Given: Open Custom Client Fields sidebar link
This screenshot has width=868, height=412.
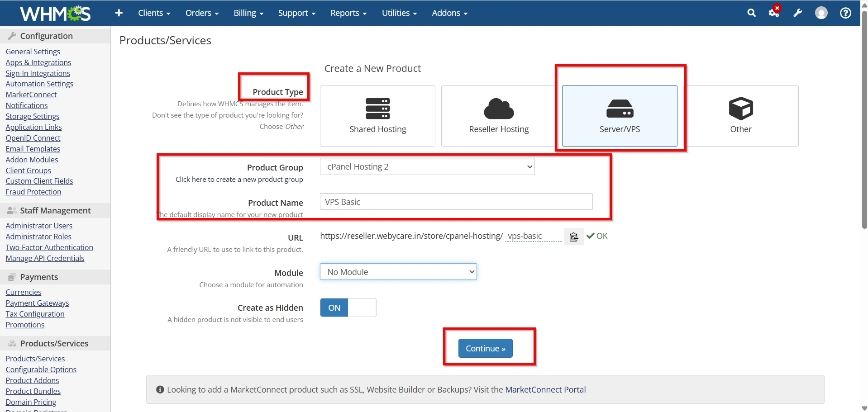Looking at the screenshot, I should tap(39, 181).
